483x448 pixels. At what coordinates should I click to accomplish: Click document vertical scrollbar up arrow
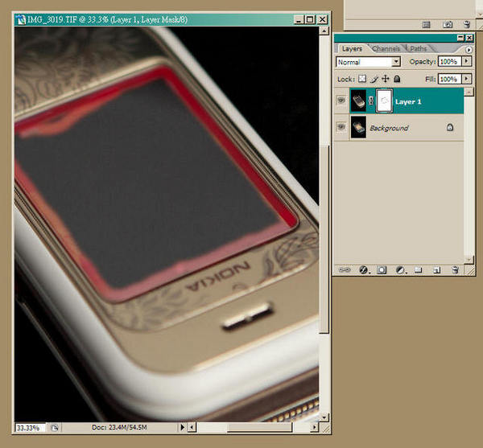(324, 31)
